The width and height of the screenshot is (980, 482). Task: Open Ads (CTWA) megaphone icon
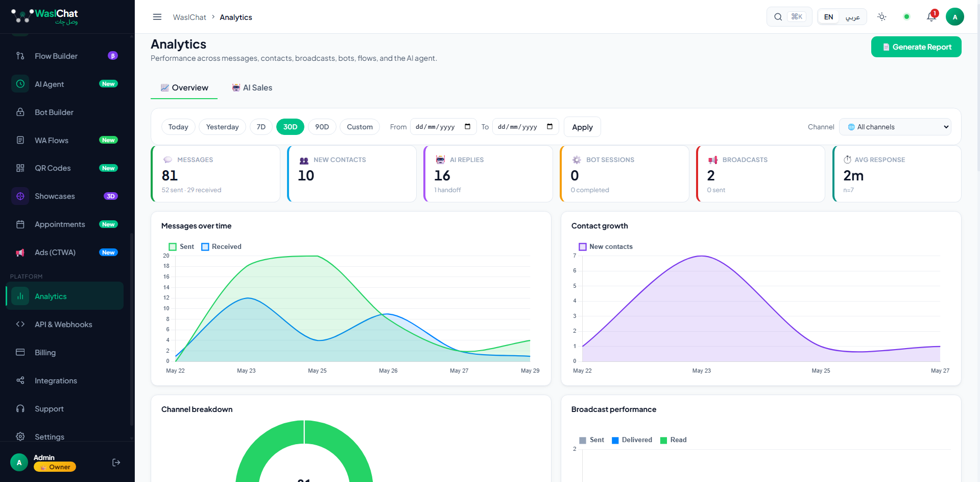click(x=20, y=253)
